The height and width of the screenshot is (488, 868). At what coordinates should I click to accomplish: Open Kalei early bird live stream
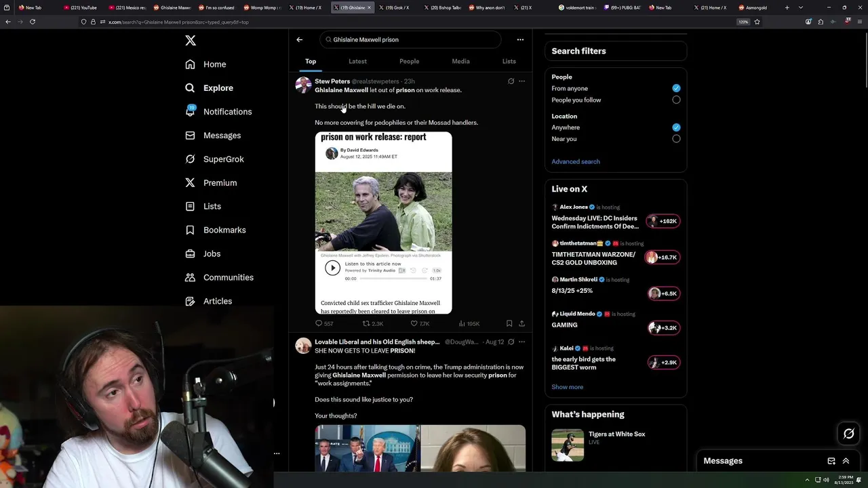616,359
